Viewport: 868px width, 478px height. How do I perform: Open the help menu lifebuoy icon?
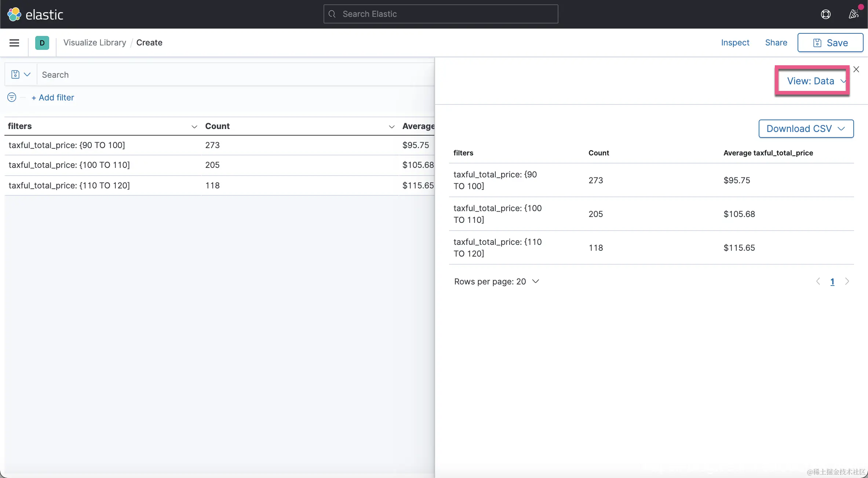tap(825, 14)
